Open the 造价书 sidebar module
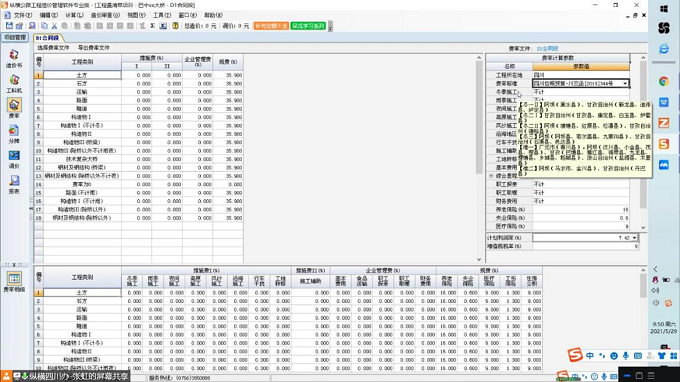 point(14,59)
